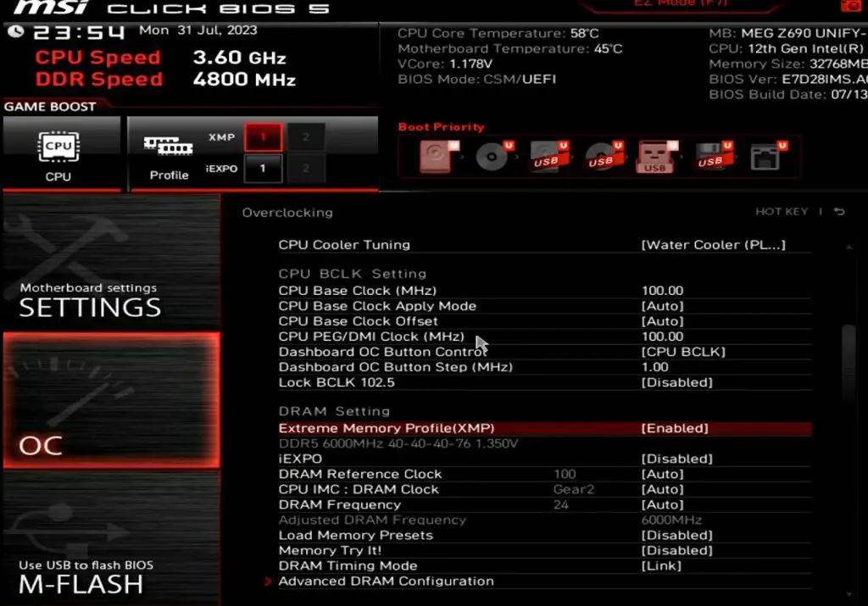Open the Advanced DRAM Configuration submenu label
The image size is (868, 606).
(386, 581)
